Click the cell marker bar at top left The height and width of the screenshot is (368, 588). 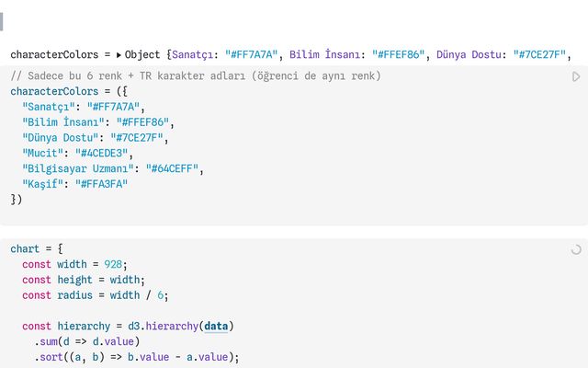(x=2, y=20)
